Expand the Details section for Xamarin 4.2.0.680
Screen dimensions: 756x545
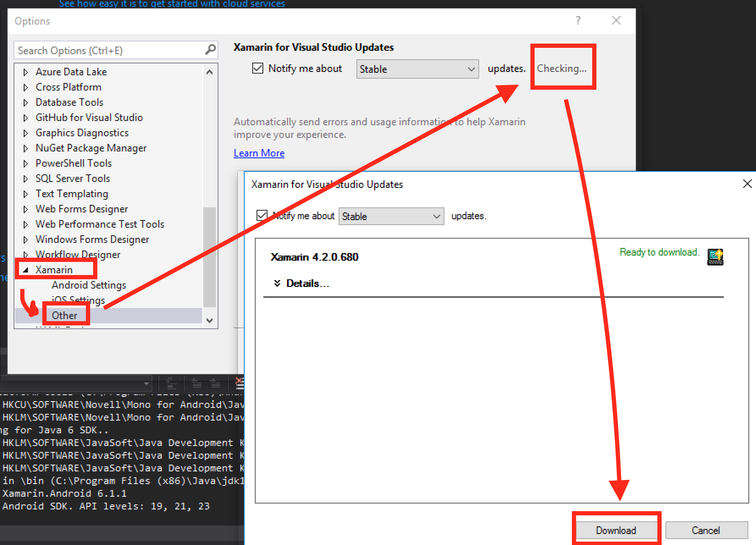pos(301,283)
